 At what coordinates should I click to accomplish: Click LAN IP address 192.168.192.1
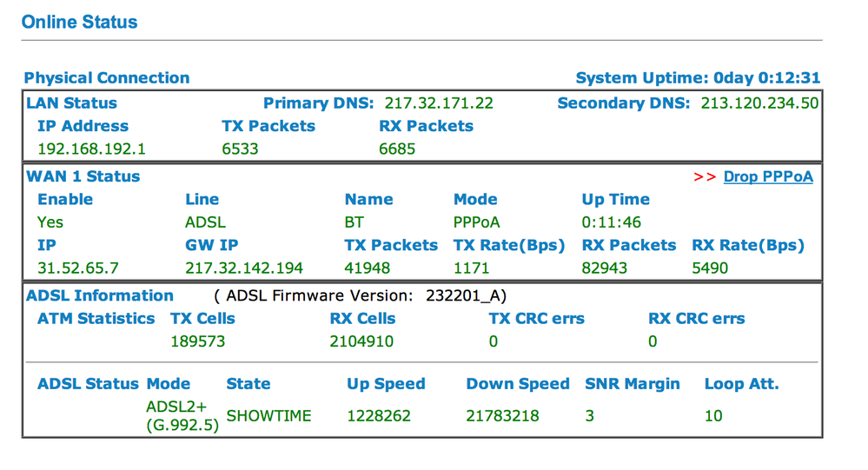pyautogui.click(x=91, y=149)
